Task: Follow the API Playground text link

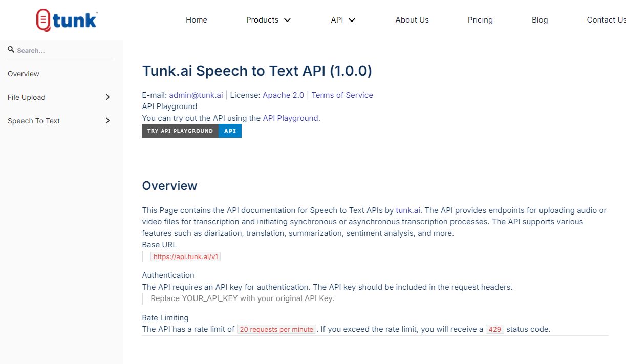Action: [290, 118]
